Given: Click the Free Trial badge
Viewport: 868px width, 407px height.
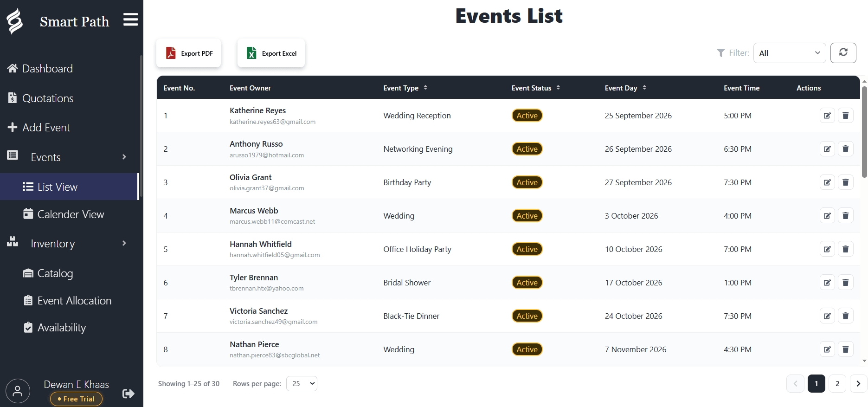Looking at the screenshot, I should click(x=76, y=399).
